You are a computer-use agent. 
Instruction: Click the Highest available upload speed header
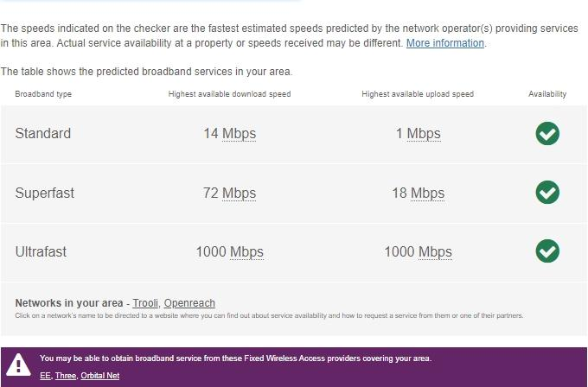point(418,94)
